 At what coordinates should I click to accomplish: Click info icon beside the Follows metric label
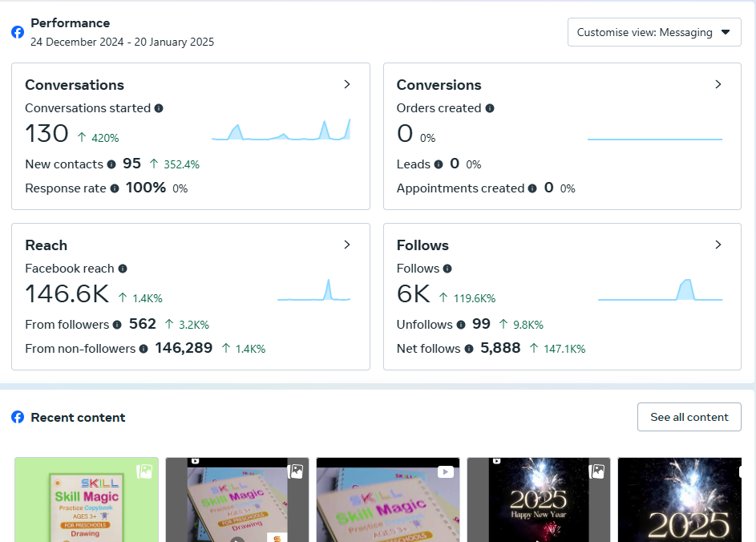(x=447, y=269)
